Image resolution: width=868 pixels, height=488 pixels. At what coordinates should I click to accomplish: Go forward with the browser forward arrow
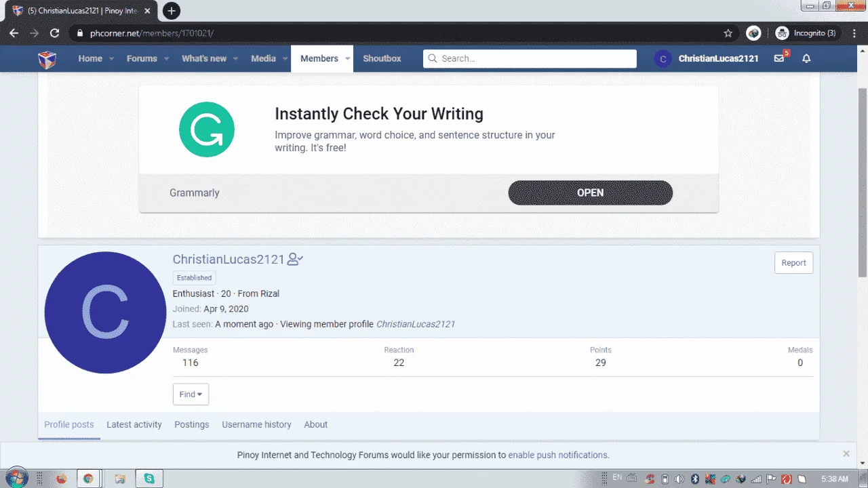click(34, 33)
